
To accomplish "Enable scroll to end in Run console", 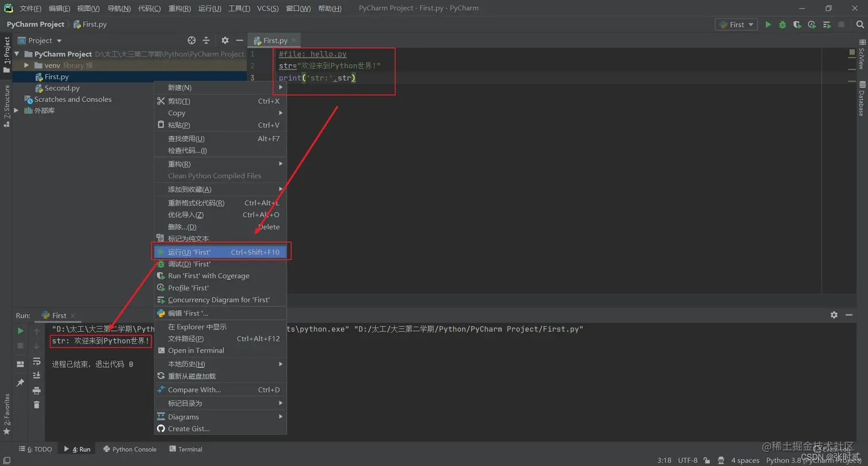I will point(37,375).
